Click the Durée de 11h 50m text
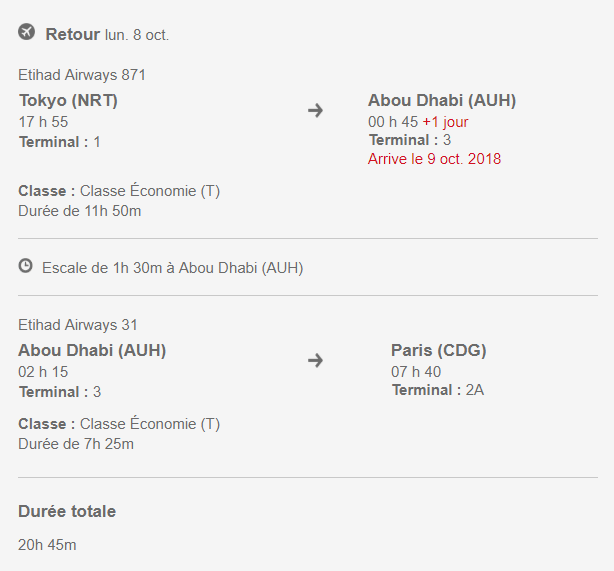 click(79, 211)
